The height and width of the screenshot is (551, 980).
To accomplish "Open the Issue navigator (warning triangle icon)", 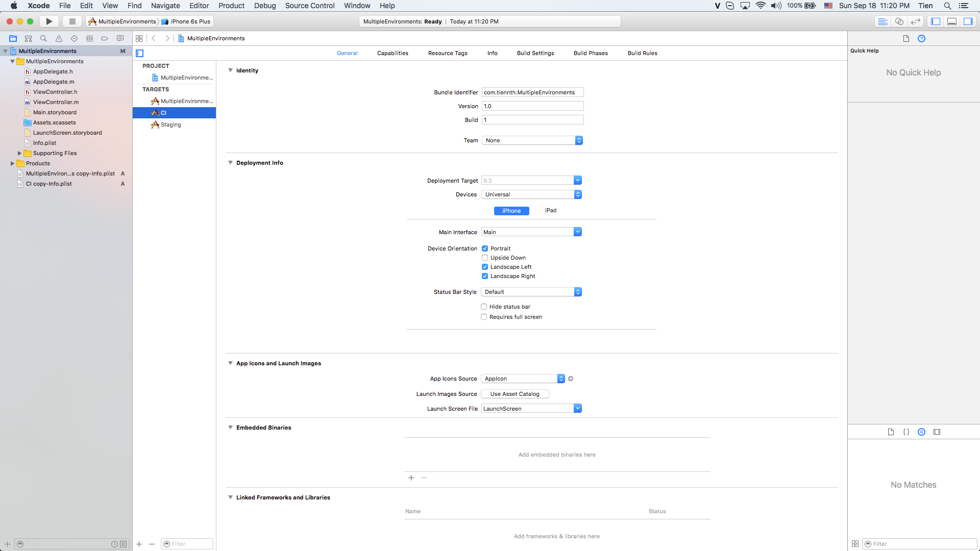I will (x=59, y=38).
